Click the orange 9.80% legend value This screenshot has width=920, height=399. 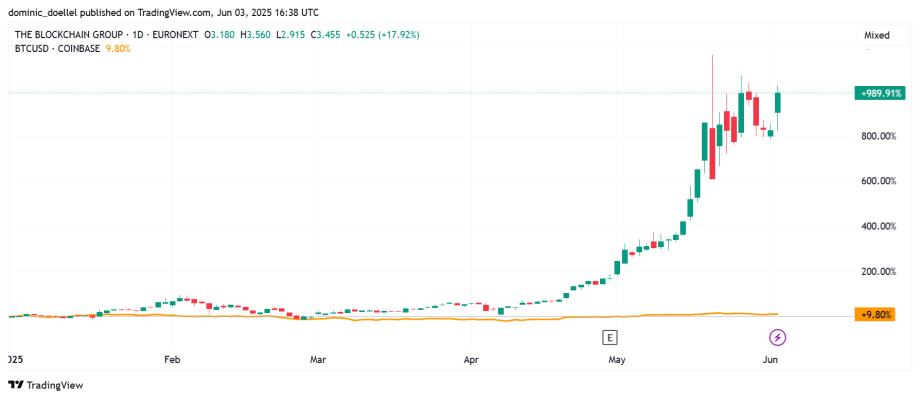point(118,49)
